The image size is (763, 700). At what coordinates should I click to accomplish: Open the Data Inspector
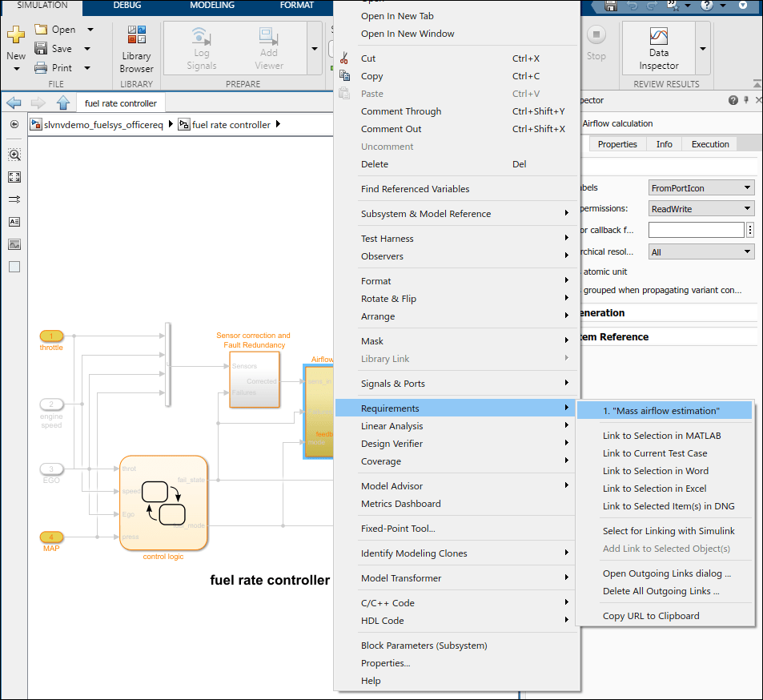[x=658, y=48]
